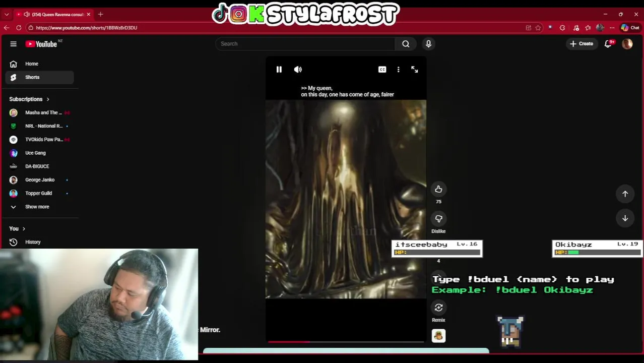This screenshot has height=363, width=644.
Task: Open YouTube account avatar menu
Action: (x=627, y=44)
